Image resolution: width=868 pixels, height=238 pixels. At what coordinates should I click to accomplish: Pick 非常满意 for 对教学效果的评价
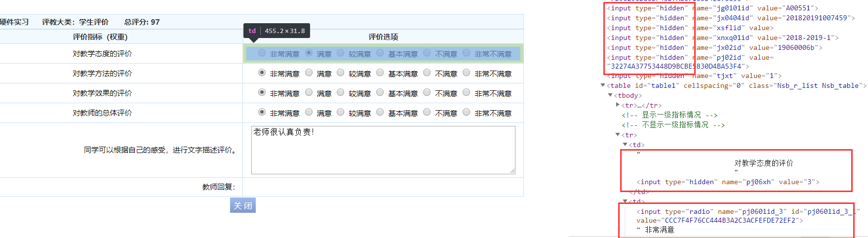tap(262, 92)
